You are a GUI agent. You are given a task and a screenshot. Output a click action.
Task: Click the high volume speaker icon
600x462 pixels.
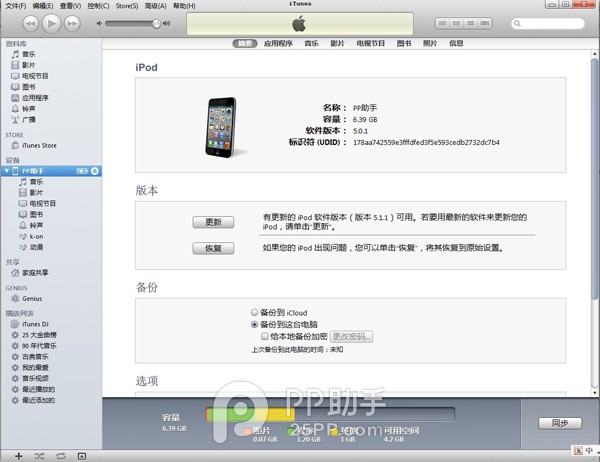[166, 23]
